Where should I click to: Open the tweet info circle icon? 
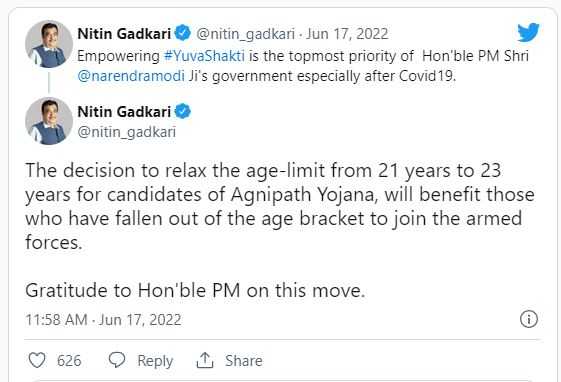coord(529,319)
